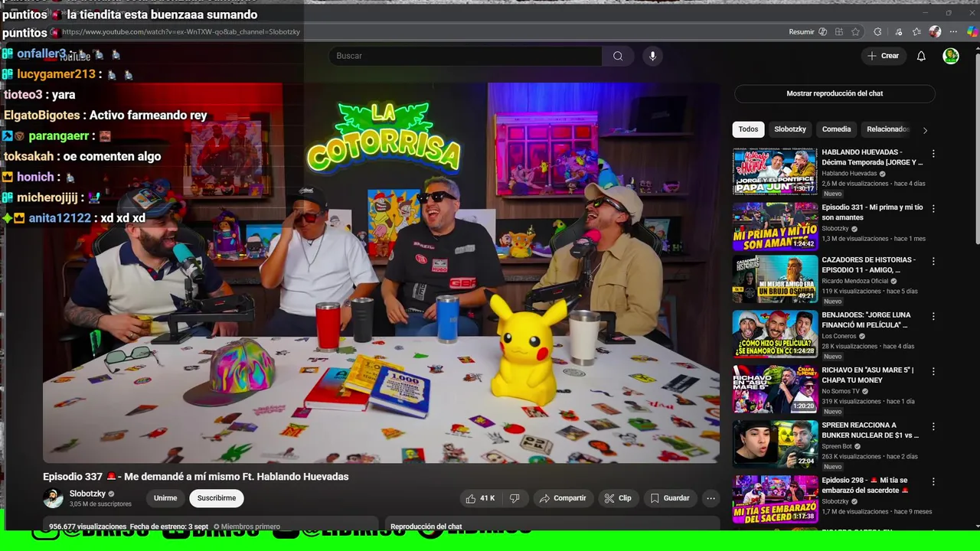Open Slobotzky channel avatar
This screenshot has width=980, height=551.
(53, 498)
